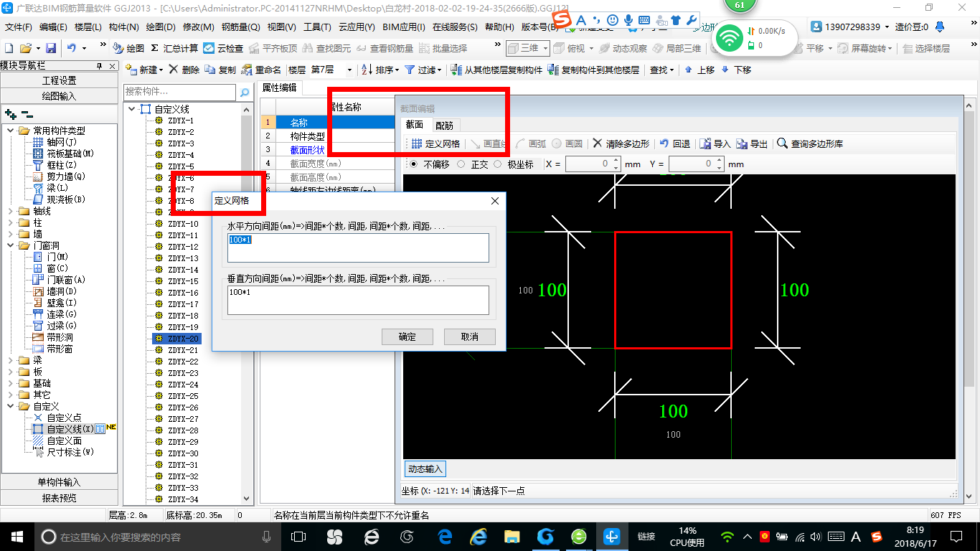Click 回退 undo in the section editor
Image resolution: width=980 pixels, height=551 pixels.
(x=675, y=143)
